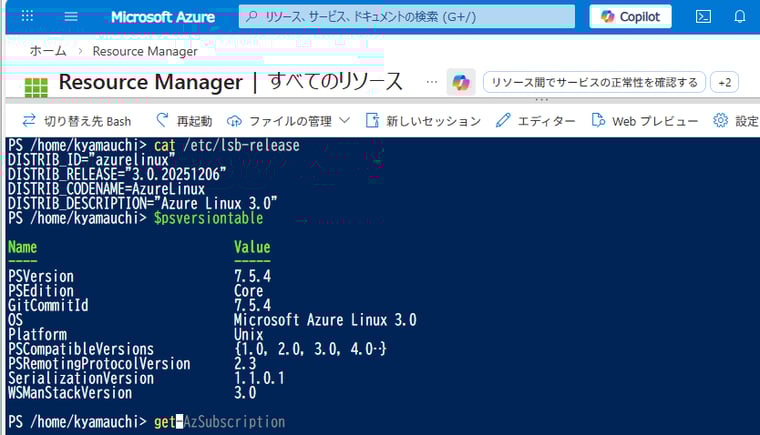
Task: Open shell 設定 gear
Action: [736, 121]
